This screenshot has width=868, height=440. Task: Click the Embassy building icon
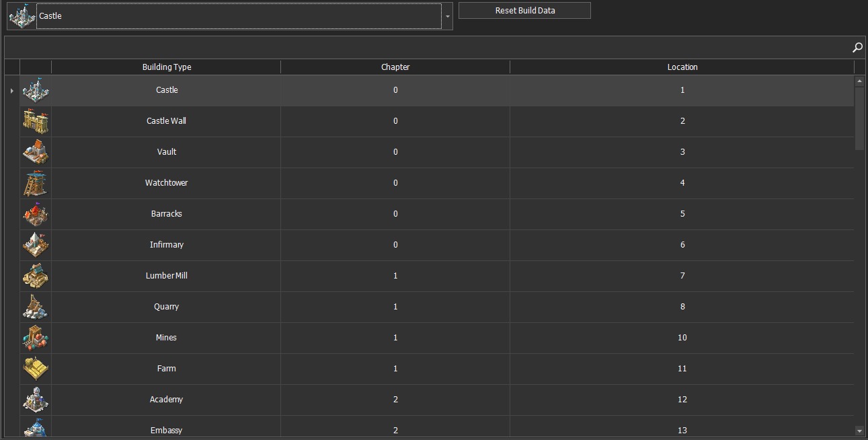(36, 427)
